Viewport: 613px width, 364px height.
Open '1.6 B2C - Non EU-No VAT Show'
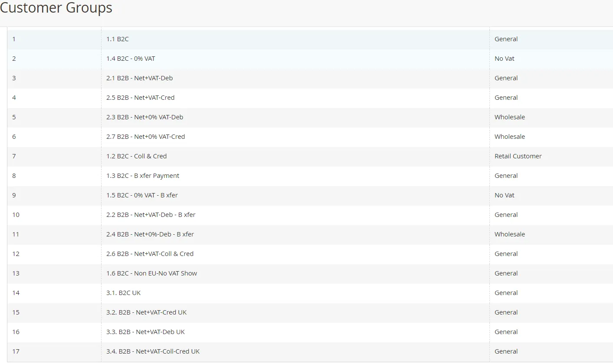(151, 273)
